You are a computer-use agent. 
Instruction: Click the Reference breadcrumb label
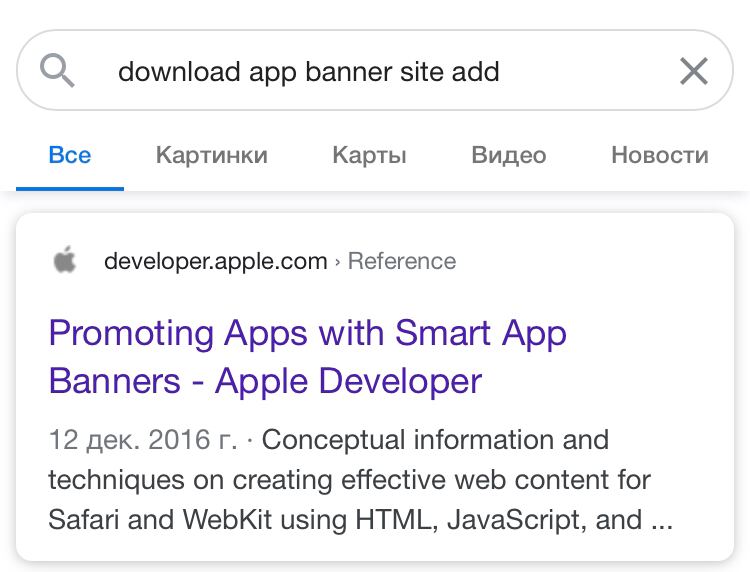402,261
